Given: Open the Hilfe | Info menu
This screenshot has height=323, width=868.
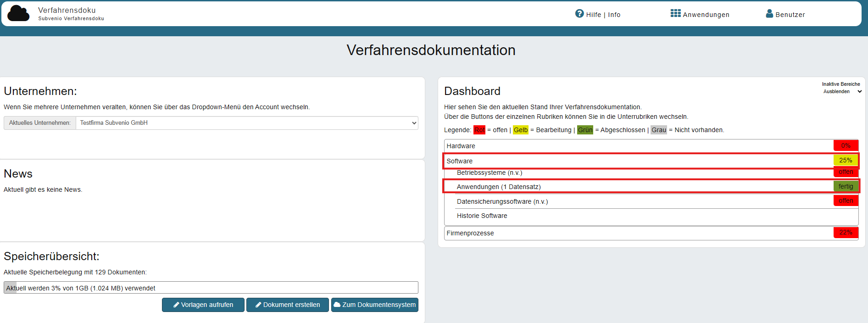Looking at the screenshot, I should coord(598,14).
